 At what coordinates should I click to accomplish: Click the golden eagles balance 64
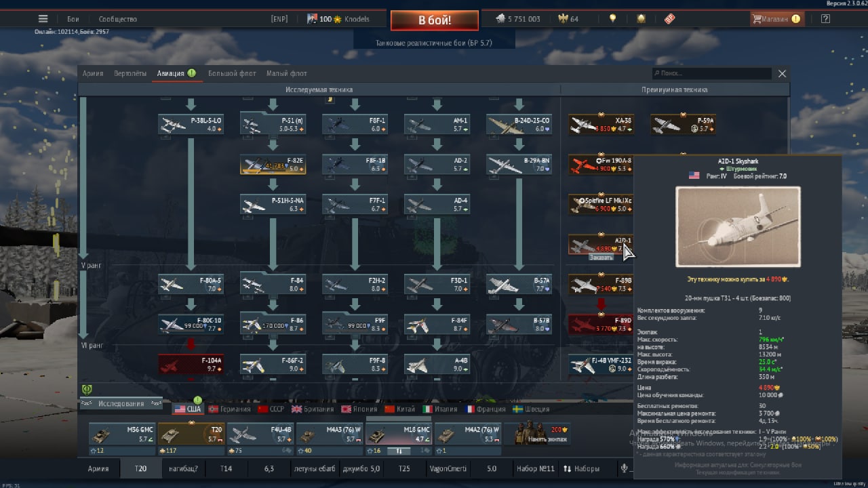coord(568,19)
